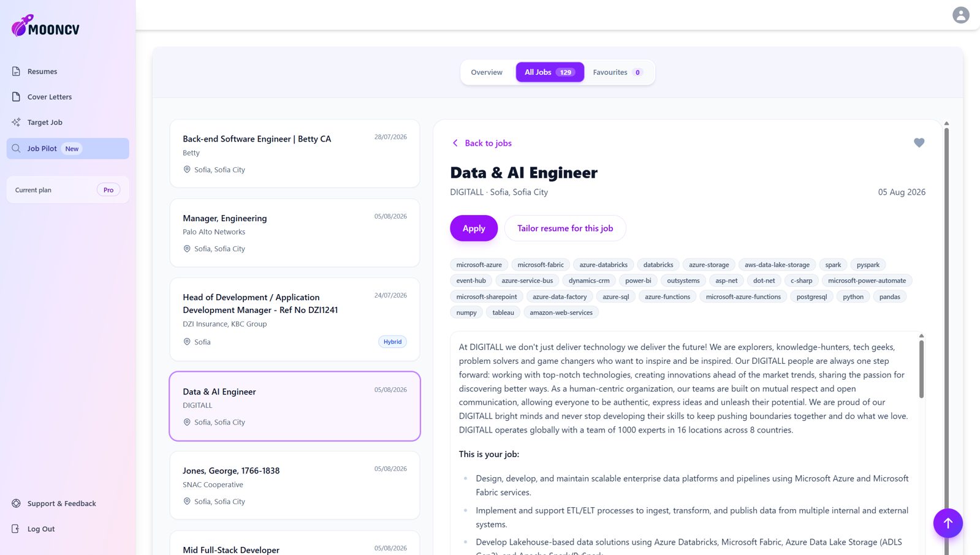Select Job Pilot sidebar item
The height and width of the screenshot is (555, 980).
click(67, 148)
